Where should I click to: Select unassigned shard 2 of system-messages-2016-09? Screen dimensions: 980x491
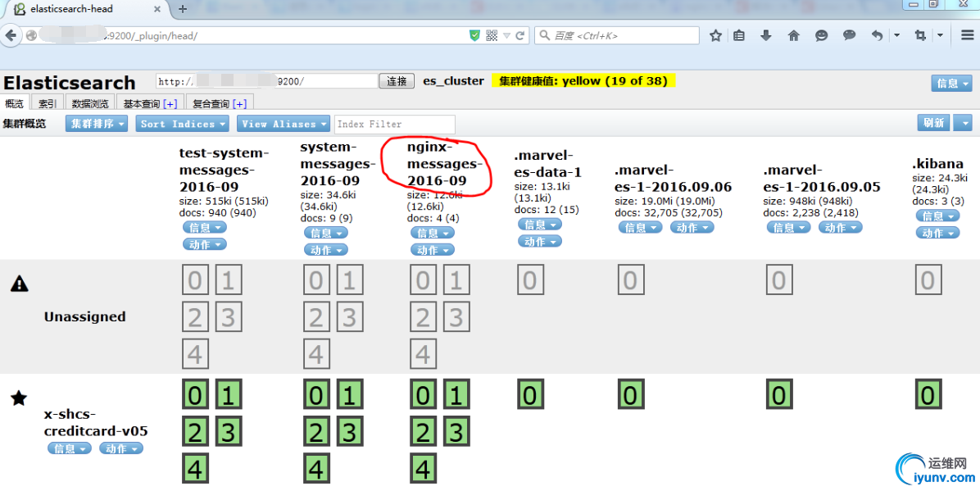[316, 318]
